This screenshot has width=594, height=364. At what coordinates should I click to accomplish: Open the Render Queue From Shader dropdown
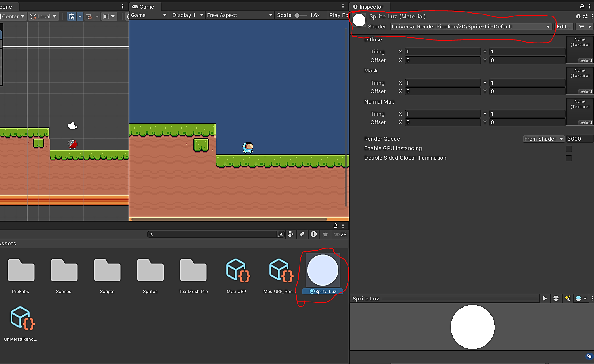pos(543,139)
